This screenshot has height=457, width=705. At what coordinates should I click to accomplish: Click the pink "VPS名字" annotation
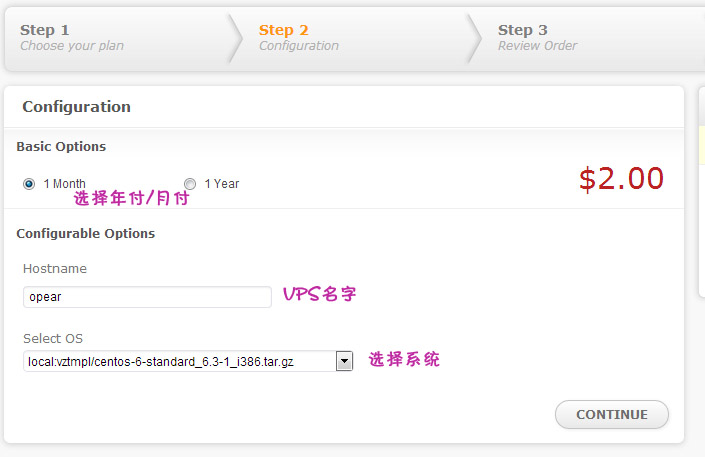click(x=319, y=295)
